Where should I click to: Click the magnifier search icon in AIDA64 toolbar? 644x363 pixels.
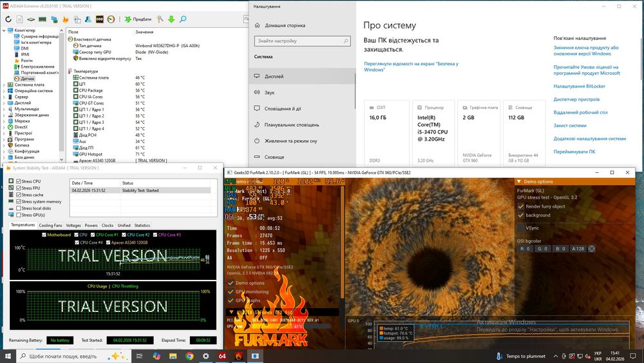(183, 19)
